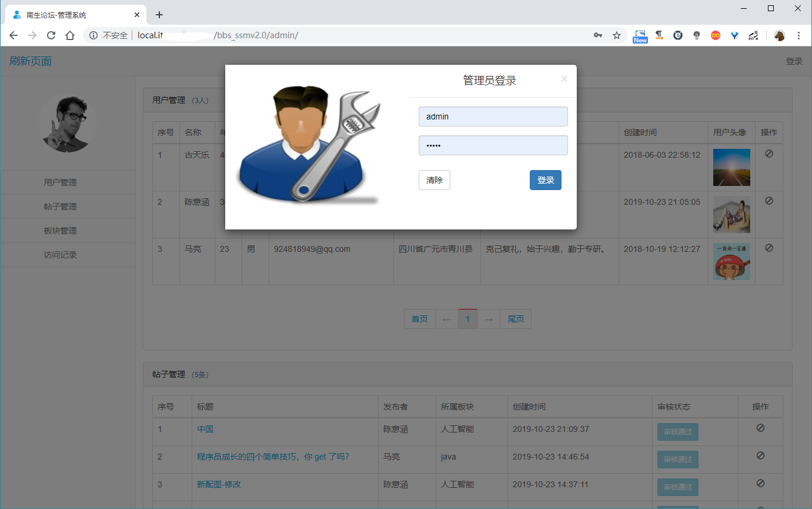This screenshot has height=509, width=812.
Task: Open the extension labeled New
Action: [640, 36]
